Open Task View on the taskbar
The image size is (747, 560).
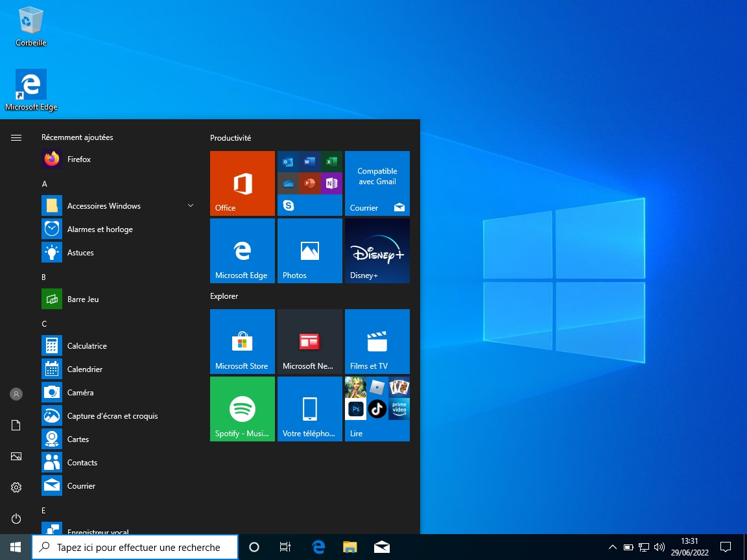(x=285, y=547)
